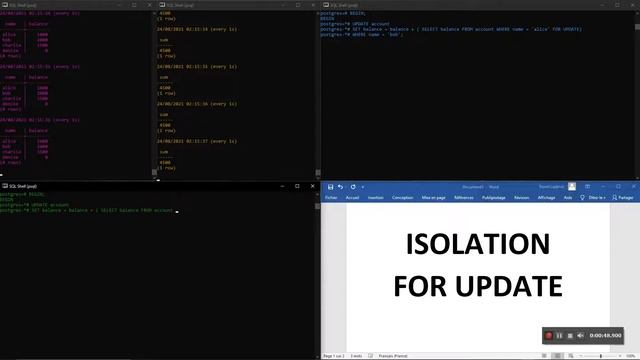
Task: Click the ISOLATION heading in the document
Action: tap(478, 244)
